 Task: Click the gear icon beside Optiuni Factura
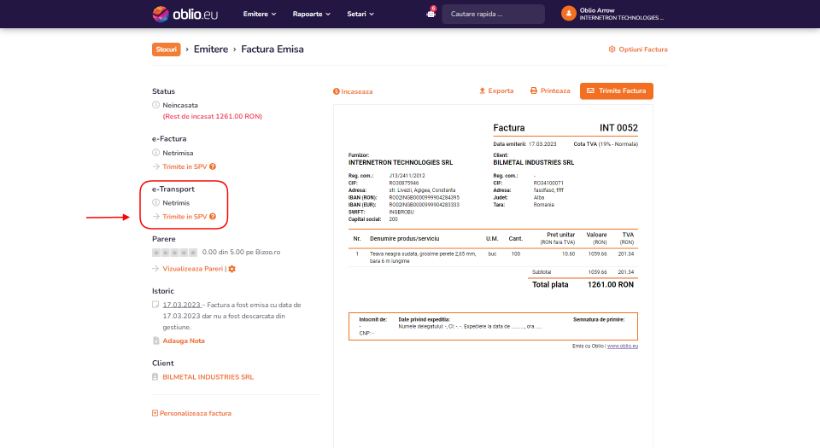[x=612, y=49]
